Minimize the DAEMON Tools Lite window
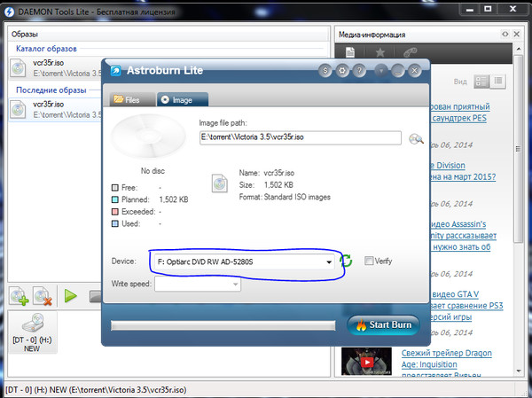The height and width of the screenshot is (398, 532). [470, 9]
